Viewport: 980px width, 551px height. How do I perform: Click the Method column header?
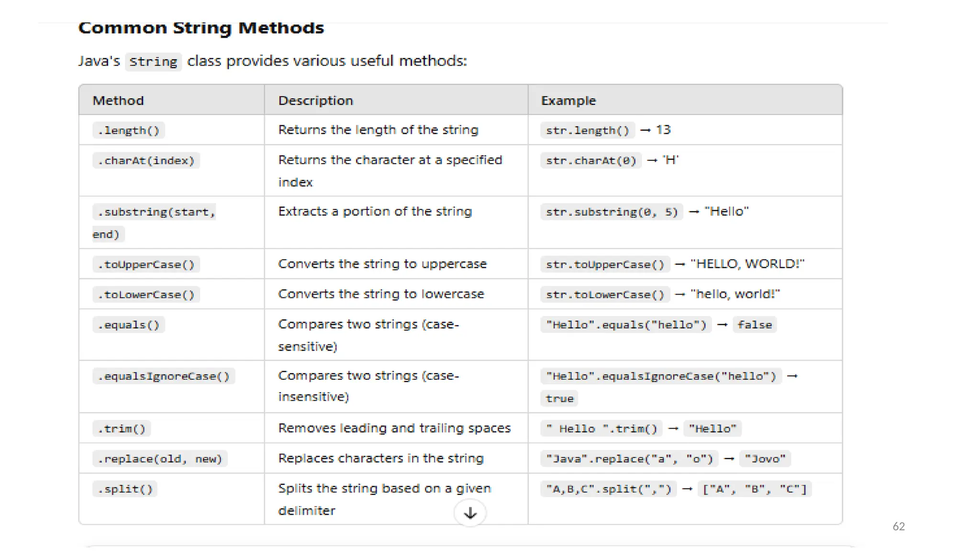[x=118, y=100]
